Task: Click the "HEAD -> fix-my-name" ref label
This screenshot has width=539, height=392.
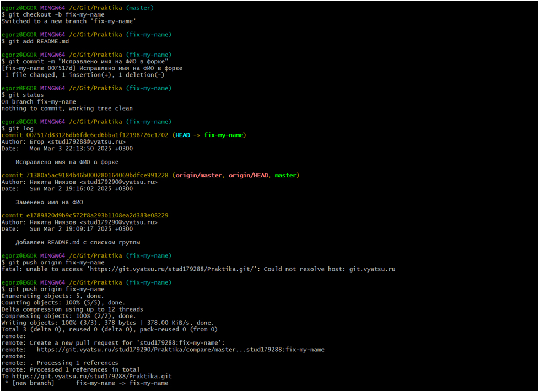Action: pos(210,135)
